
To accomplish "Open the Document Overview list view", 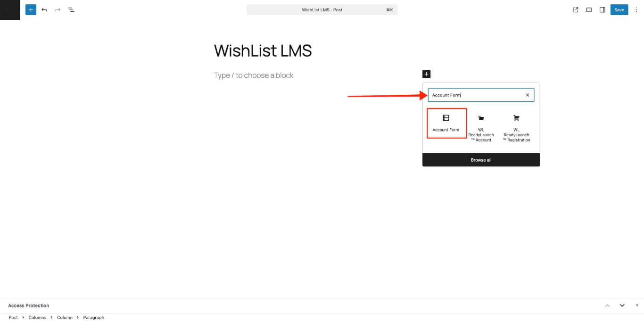I will coord(71,9).
